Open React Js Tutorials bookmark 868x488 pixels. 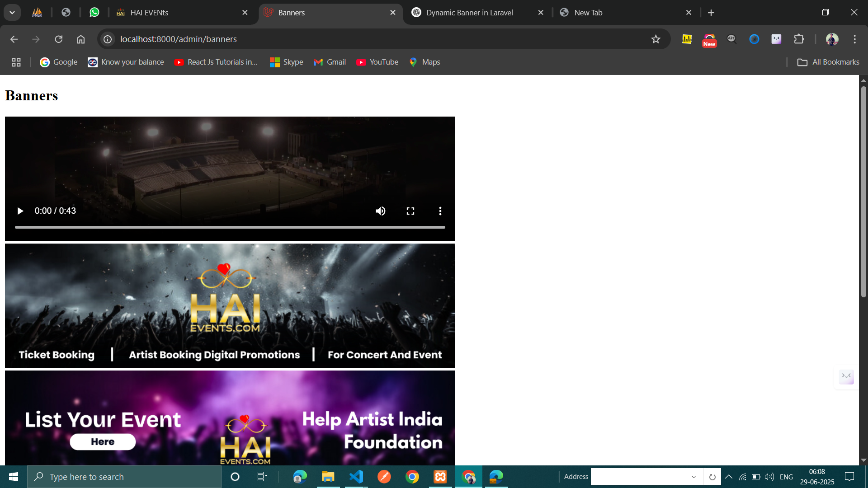pos(216,62)
